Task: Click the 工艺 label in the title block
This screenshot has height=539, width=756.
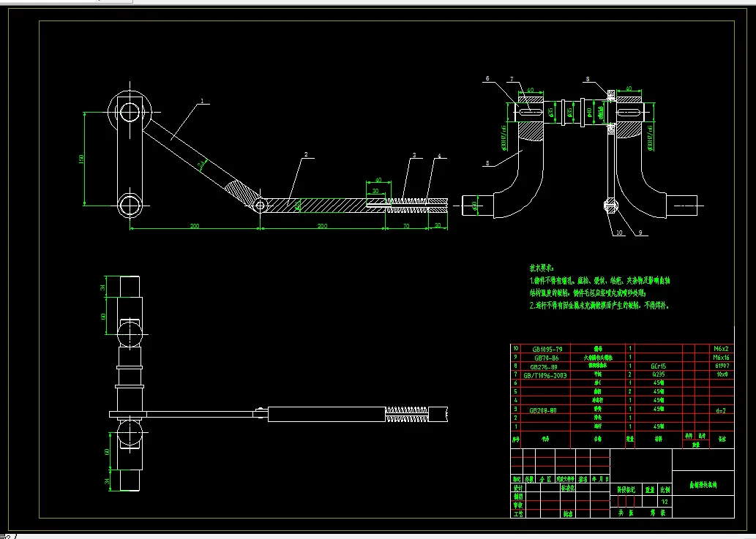Action: pyautogui.click(x=518, y=514)
